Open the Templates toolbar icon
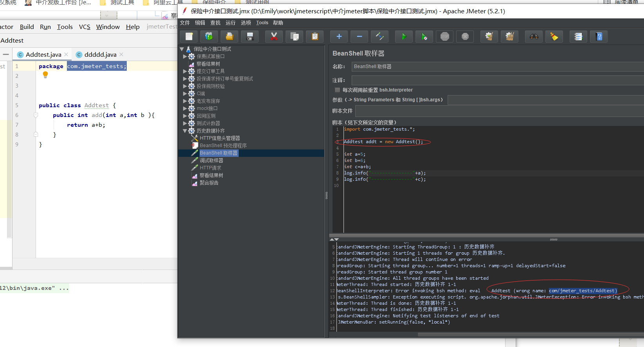The image size is (644, 347). tap(209, 36)
